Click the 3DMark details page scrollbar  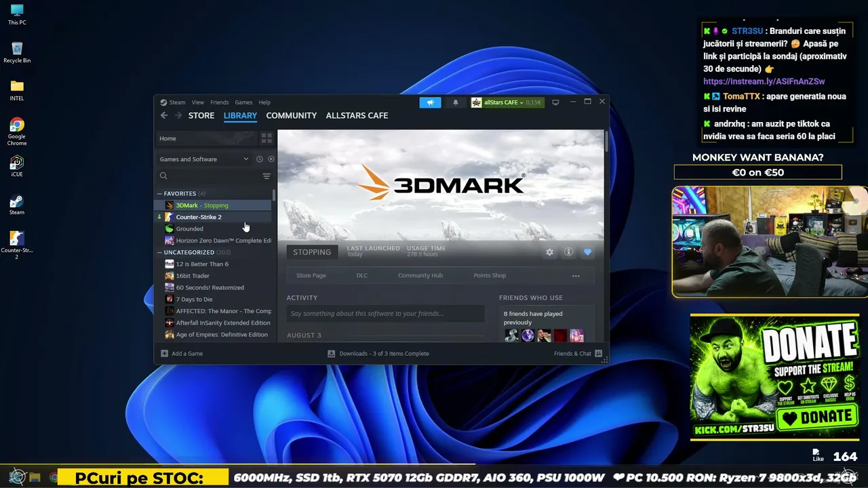point(606,142)
